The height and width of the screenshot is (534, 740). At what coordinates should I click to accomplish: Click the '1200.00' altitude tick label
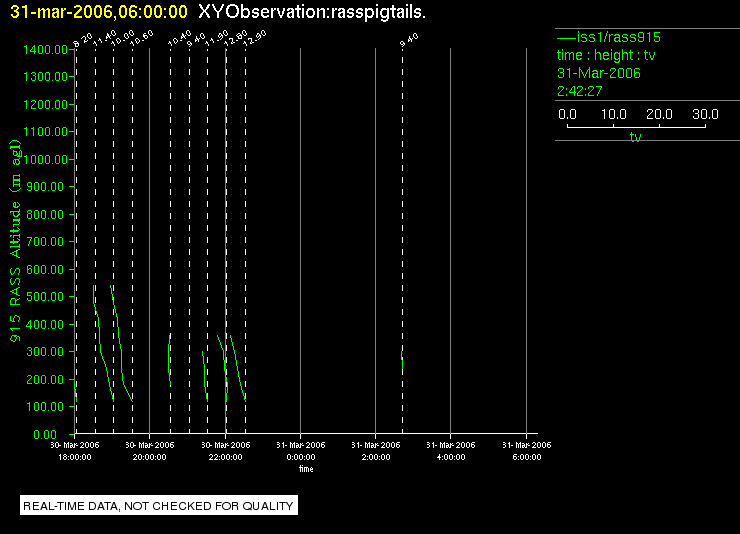pyautogui.click(x=45, y=104)
